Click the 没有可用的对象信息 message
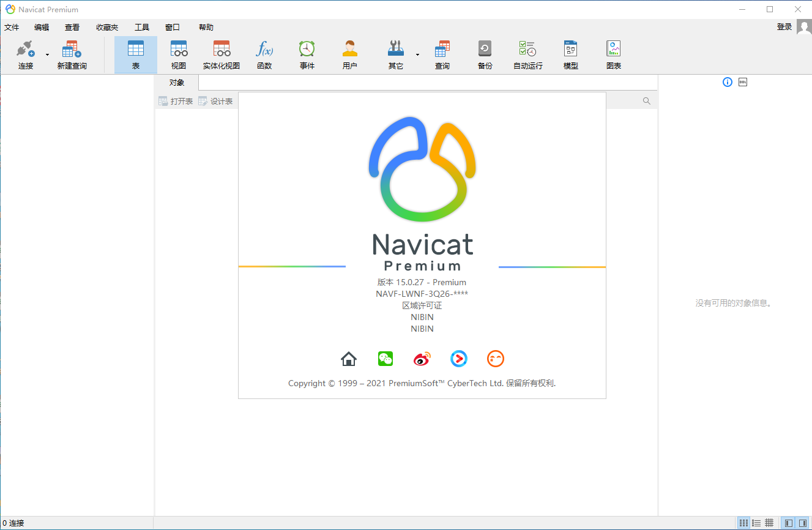812x530 pixels. click(x=734, y=303)
